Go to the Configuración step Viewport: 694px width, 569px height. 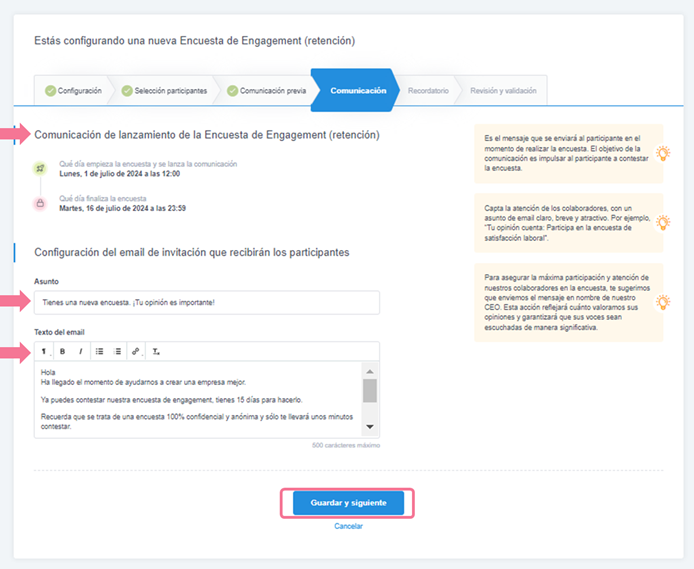[x=72, y=91]
